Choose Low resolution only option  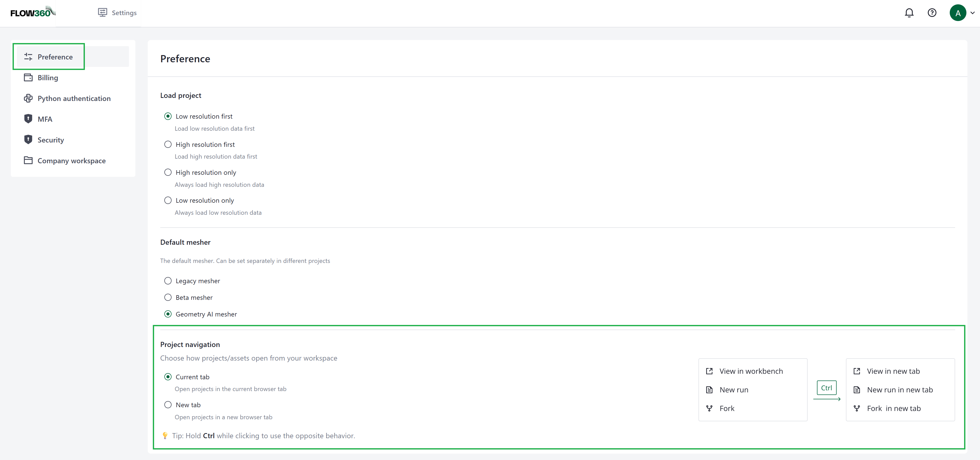[x=168, y=200]
